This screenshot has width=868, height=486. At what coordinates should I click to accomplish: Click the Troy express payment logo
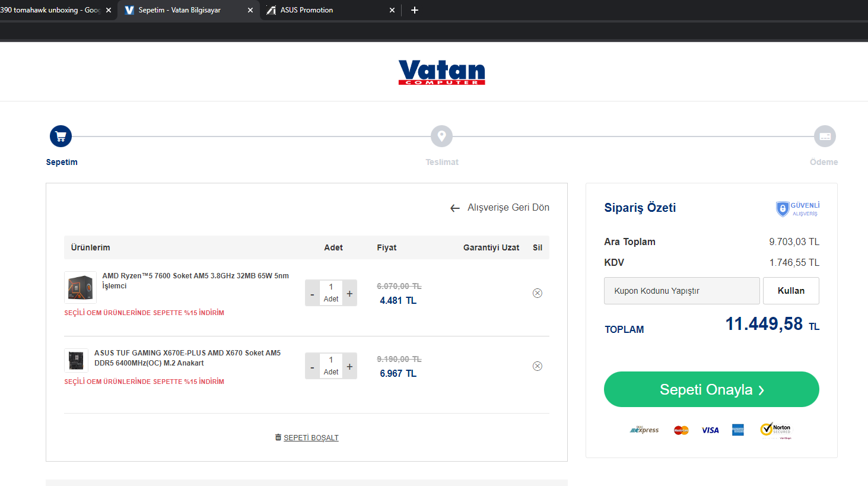tap(644, 430)
